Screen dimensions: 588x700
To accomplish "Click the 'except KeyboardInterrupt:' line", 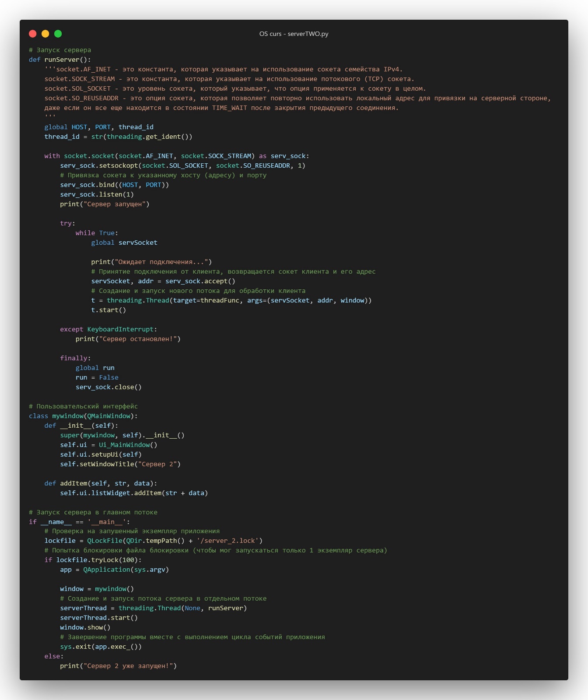I will 108,329.
